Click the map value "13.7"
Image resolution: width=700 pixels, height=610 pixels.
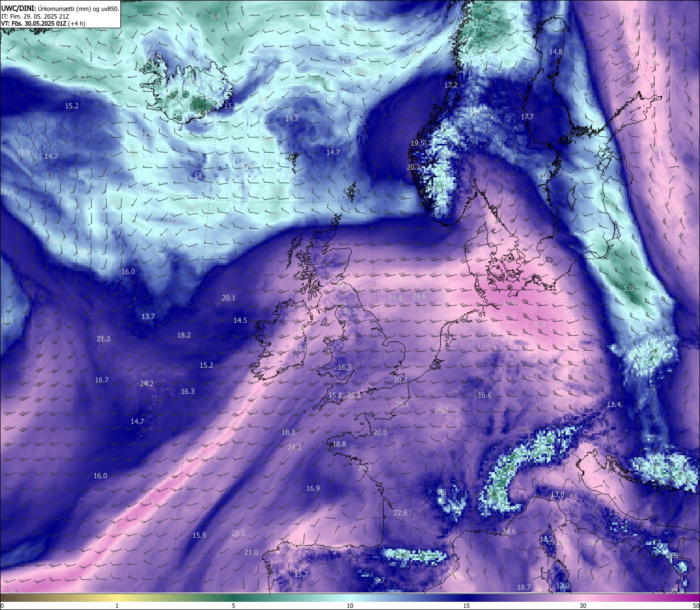point(148,316)
